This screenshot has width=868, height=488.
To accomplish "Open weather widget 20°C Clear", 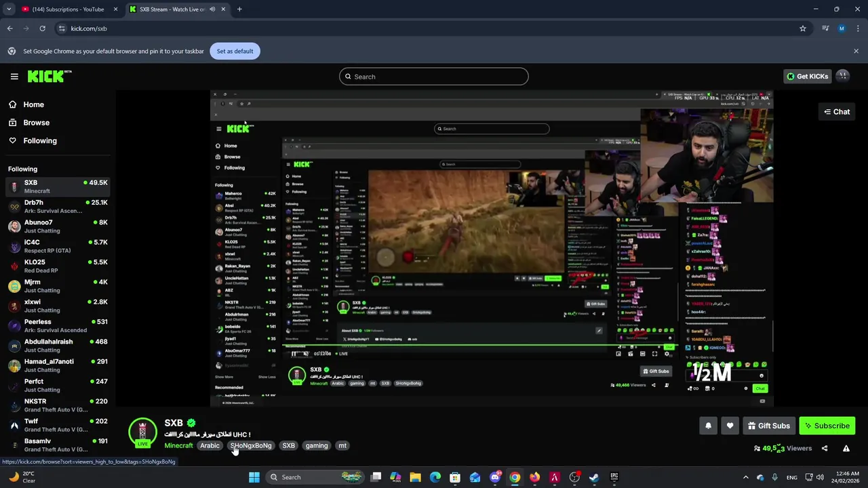I will (x=22, y=477).
